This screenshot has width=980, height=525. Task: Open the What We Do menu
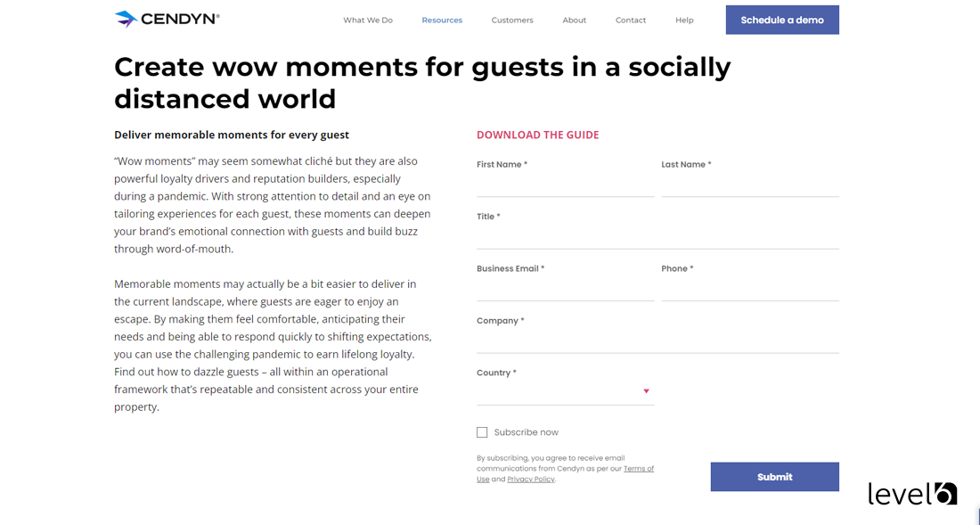coord(368,20)
